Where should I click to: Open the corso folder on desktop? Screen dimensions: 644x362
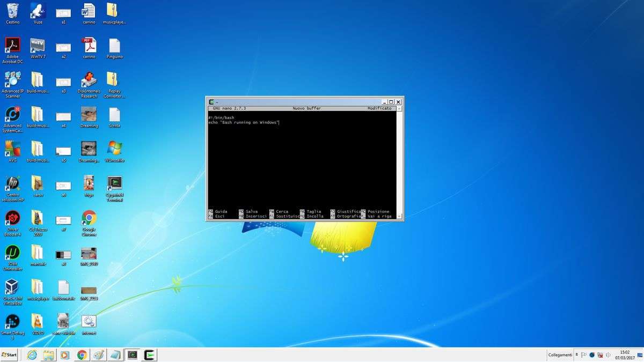click(38, 186)
